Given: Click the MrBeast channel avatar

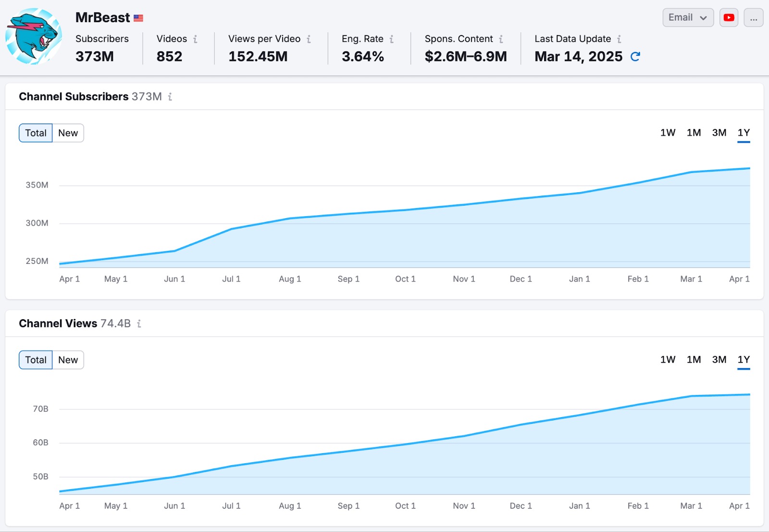Looking at the screenshot, I should pos(33,37).
